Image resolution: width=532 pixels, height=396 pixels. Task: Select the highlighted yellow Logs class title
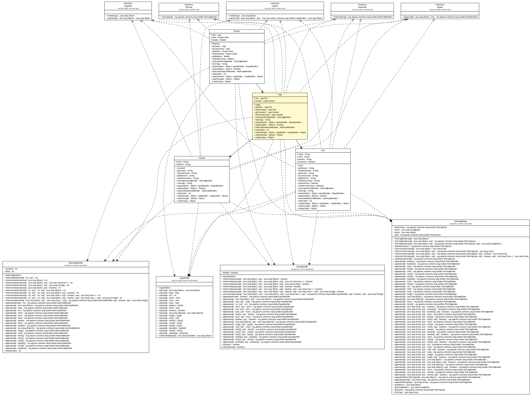(280, 95)
